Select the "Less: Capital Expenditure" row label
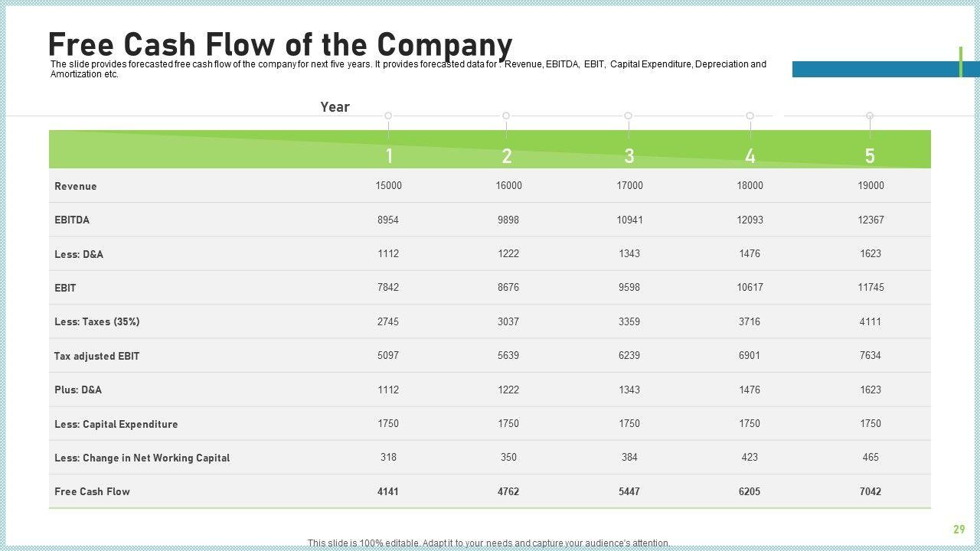Image resolution: width=980 pixels, height=551 pixels. tap(116, 424)
